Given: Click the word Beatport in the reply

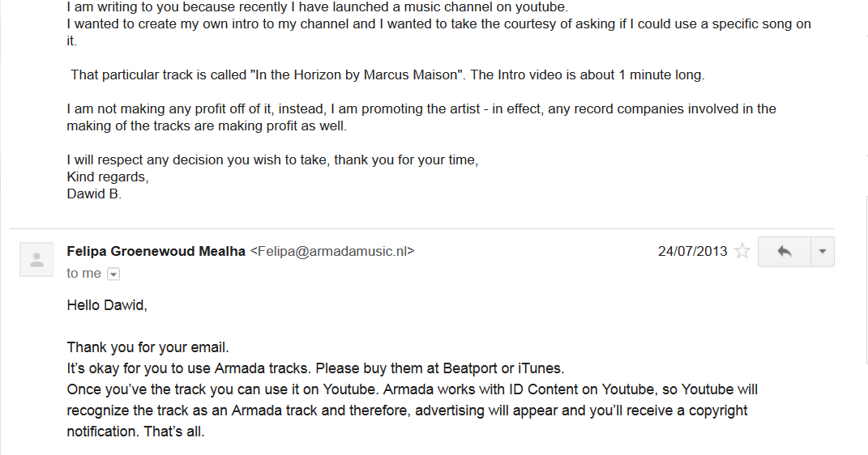Looking at the screenshot, I should [x=470, y=368].
